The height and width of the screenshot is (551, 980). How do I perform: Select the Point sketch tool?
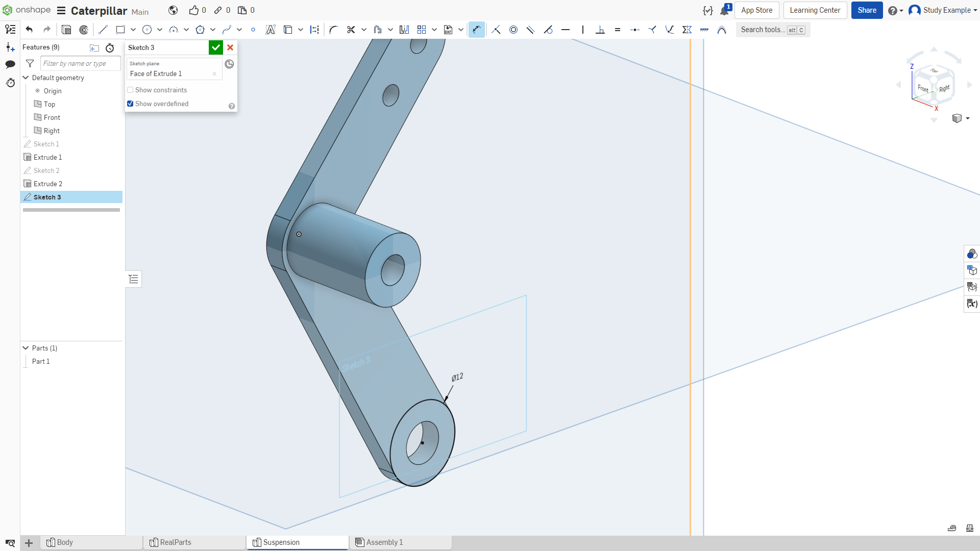click(253, 30)
